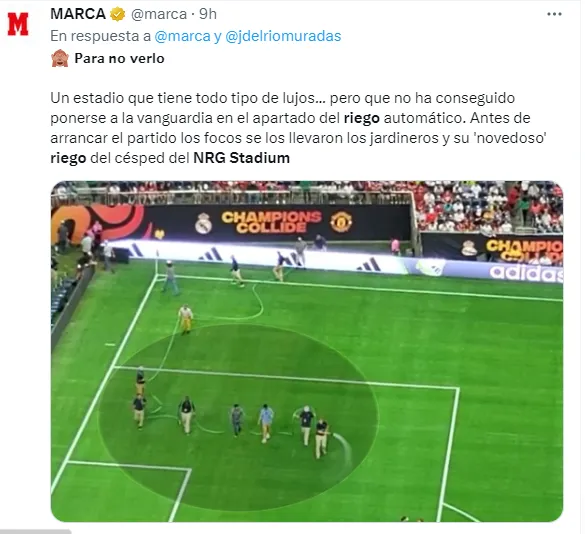Click the MARCA display name
Viewport: 585px width, 534px height.
78,14
